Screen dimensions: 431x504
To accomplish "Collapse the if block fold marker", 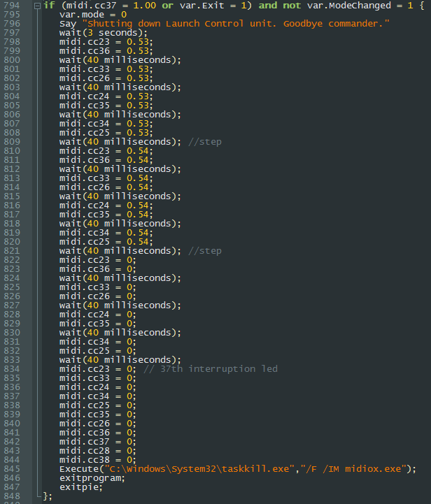I will click(x=37, y=6).
